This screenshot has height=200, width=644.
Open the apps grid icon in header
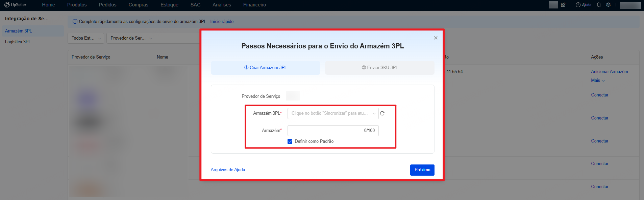coord(563,5)
